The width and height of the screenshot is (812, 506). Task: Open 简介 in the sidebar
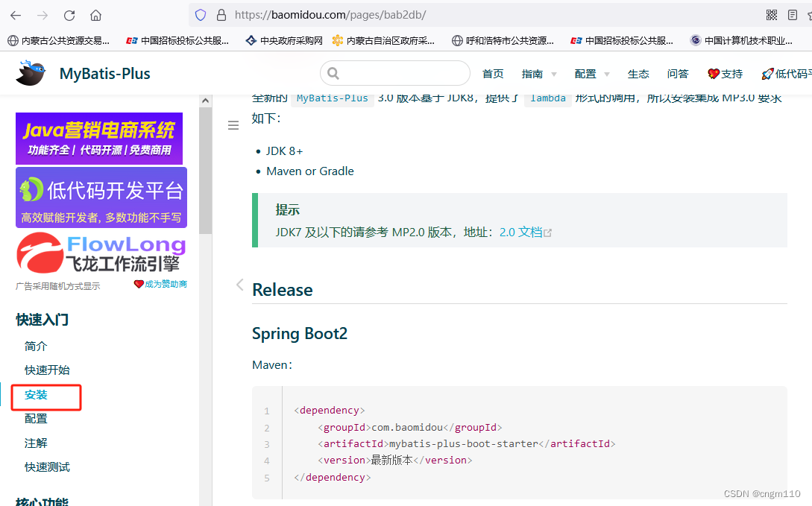click(36, 346)
